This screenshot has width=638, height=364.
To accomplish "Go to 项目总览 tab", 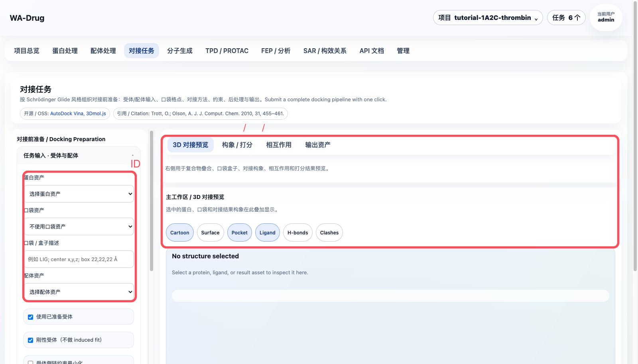I will click(27, 51).
